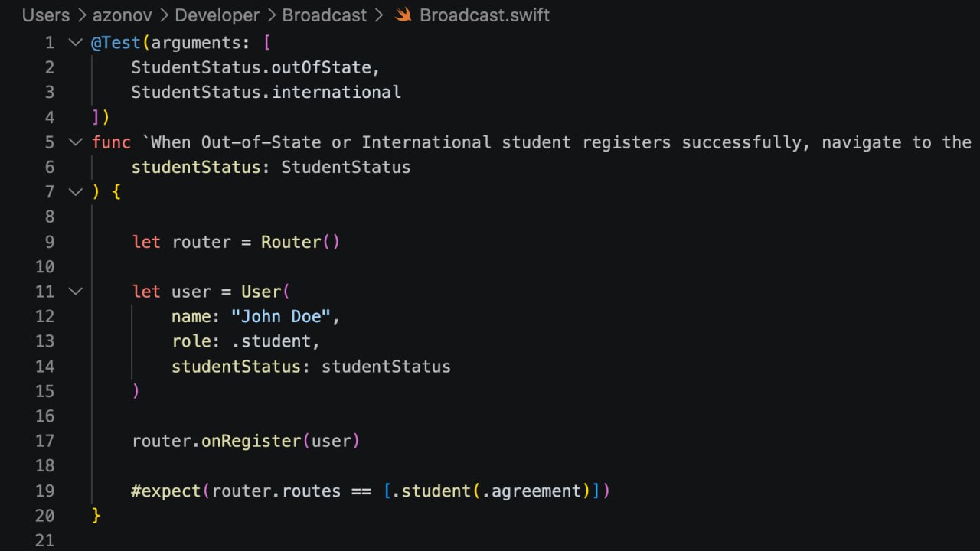Click the onRegister method call
The width and height of the screenshot is (980, 551).
251,441
